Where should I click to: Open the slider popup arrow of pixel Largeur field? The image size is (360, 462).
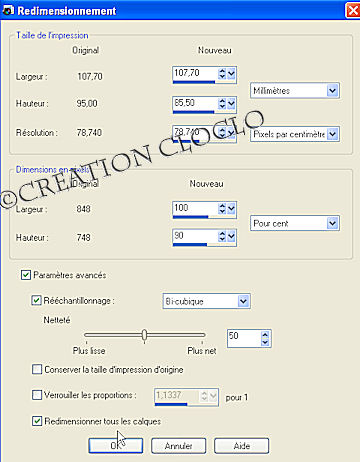click(231, 208)
